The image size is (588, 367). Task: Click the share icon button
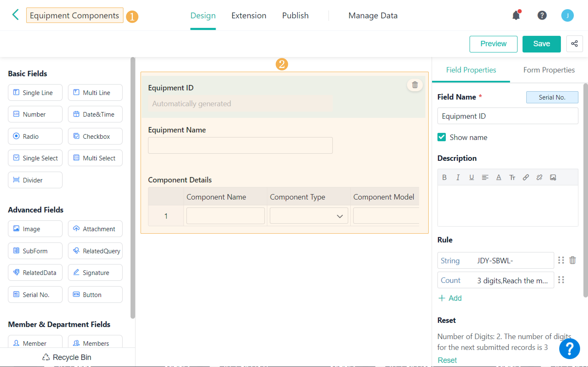click(574, 44)
